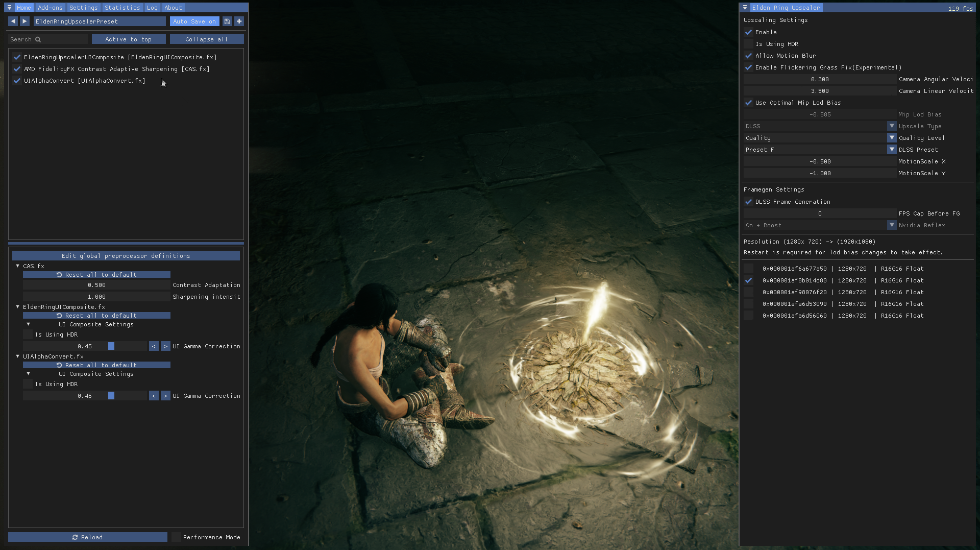The width and height of the screenshot is (980, 550).
Task: Collapse the Elden Ring Upscaler window triangle
Action: coord(745,8)
